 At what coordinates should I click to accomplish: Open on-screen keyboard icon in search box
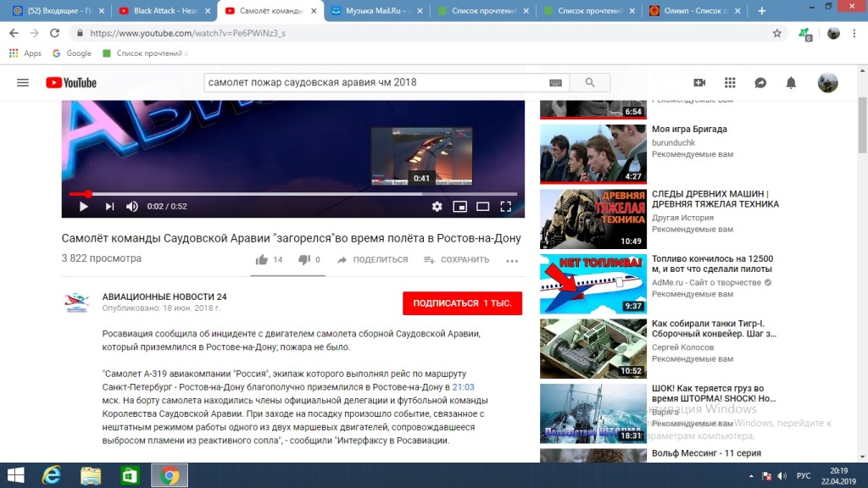pos(555,82)
